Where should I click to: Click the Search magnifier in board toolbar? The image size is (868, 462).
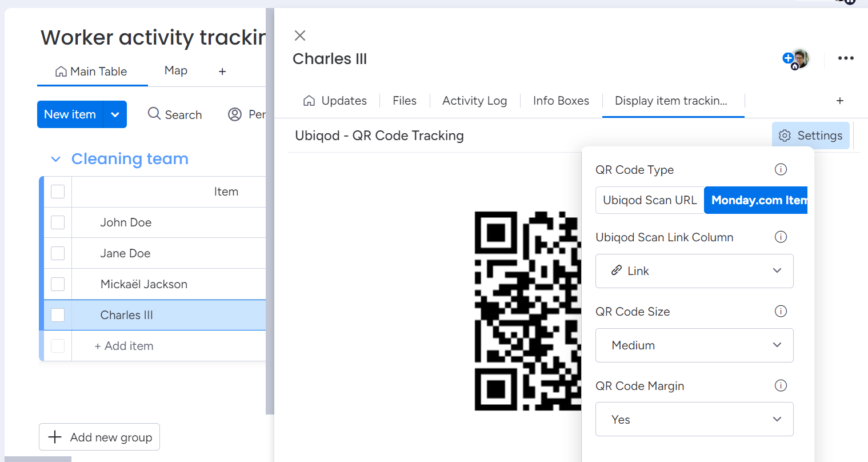click(154, 114)
